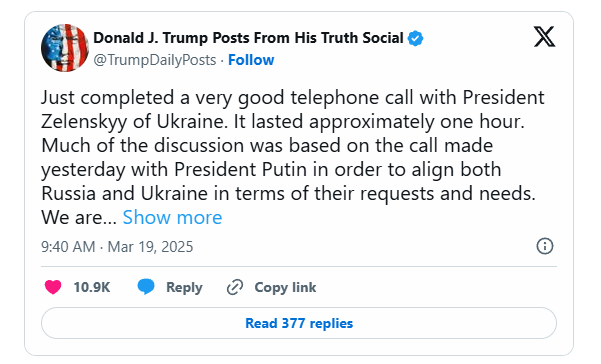
Task: Click the X logo icon
Action: pyautogui.click(x=544, y=37)
